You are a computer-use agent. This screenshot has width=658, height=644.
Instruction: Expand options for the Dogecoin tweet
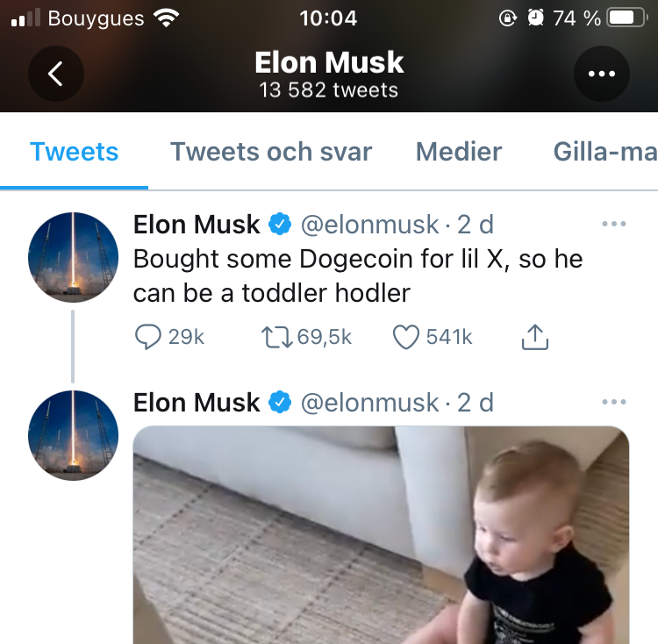[614, 225]
